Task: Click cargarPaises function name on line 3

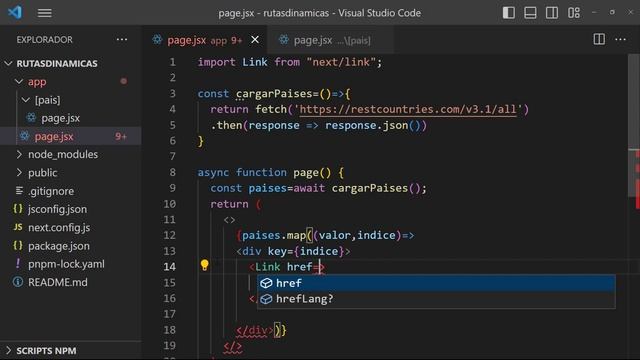Action: (273, 93)
